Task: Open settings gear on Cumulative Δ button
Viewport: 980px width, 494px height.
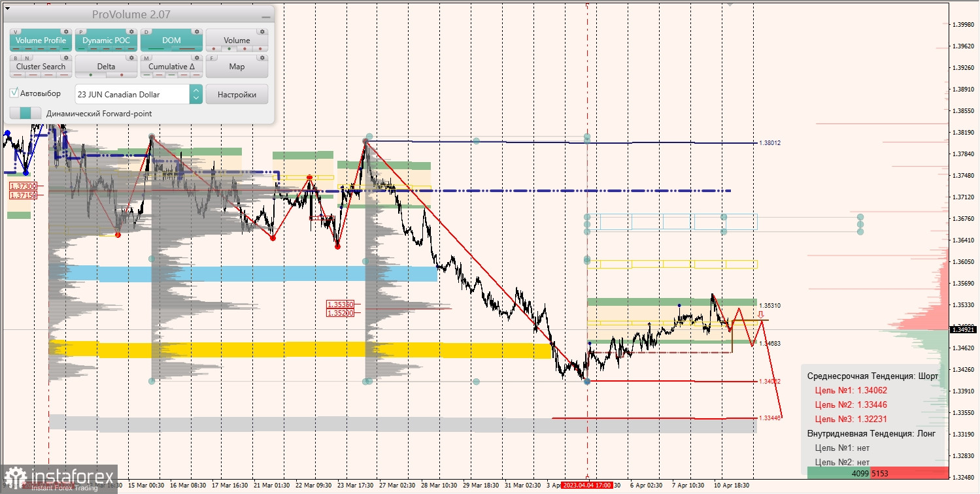Action: tap(196, 58)
